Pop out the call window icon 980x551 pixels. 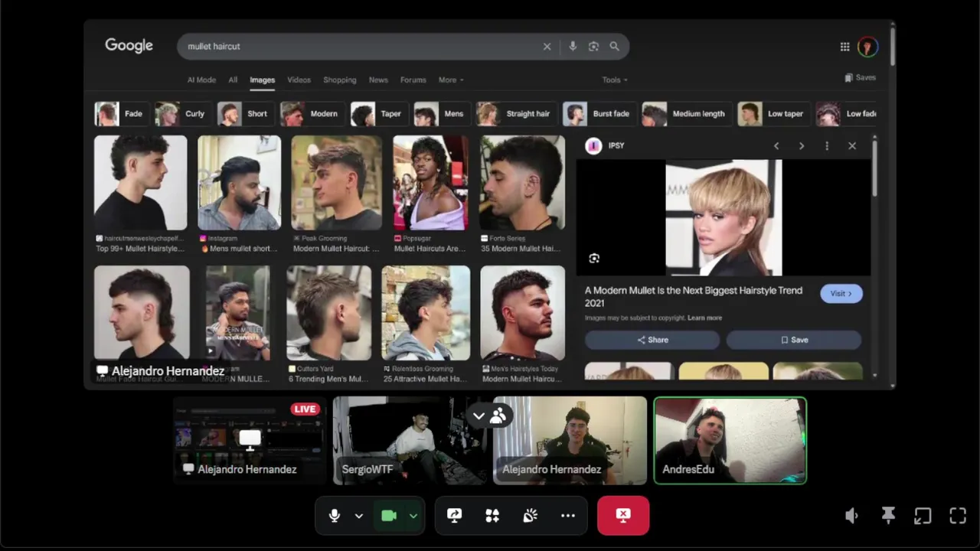click(x=923, y=516)
